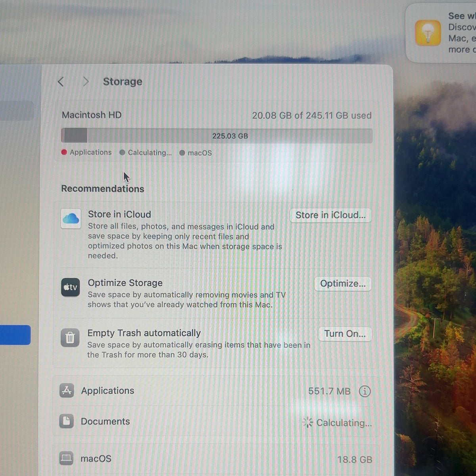Image resolution: width=476 pixels, height=476 pixels.
Task: Click the Apple TV icon
Action: (x=71, y=287)
